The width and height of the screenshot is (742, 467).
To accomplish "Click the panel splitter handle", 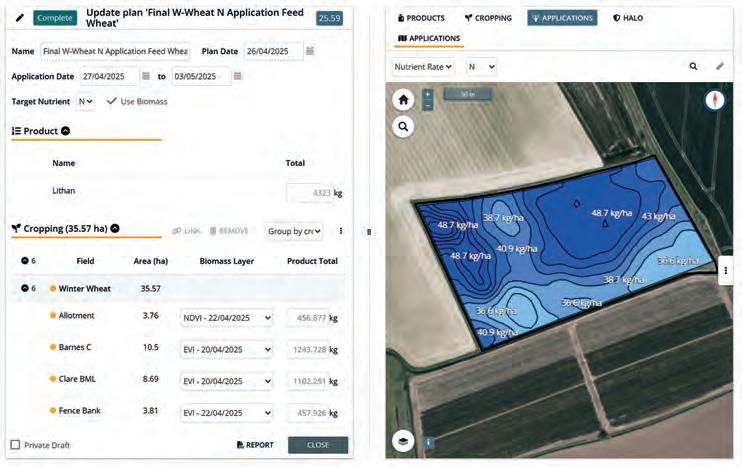I will coord(369,232).
